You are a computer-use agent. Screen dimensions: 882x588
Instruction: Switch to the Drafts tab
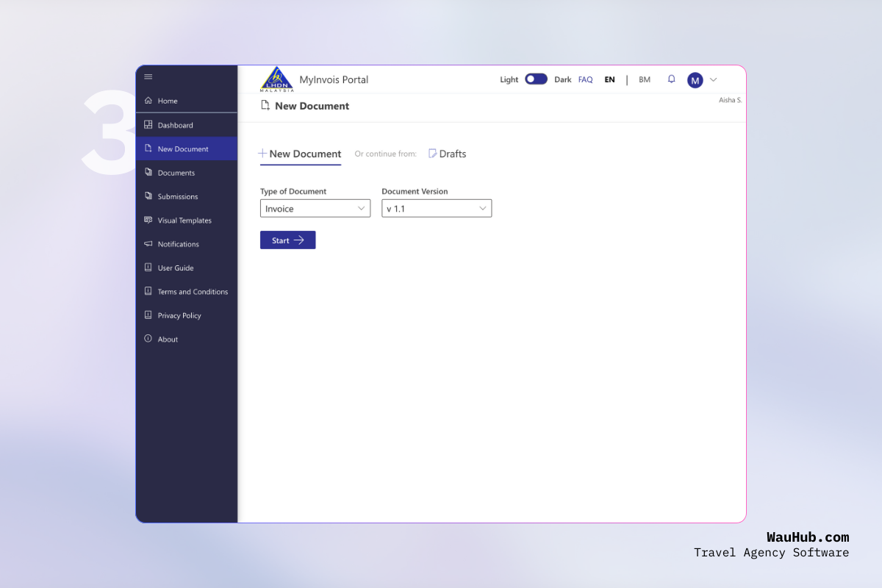(x=448, y=154)
